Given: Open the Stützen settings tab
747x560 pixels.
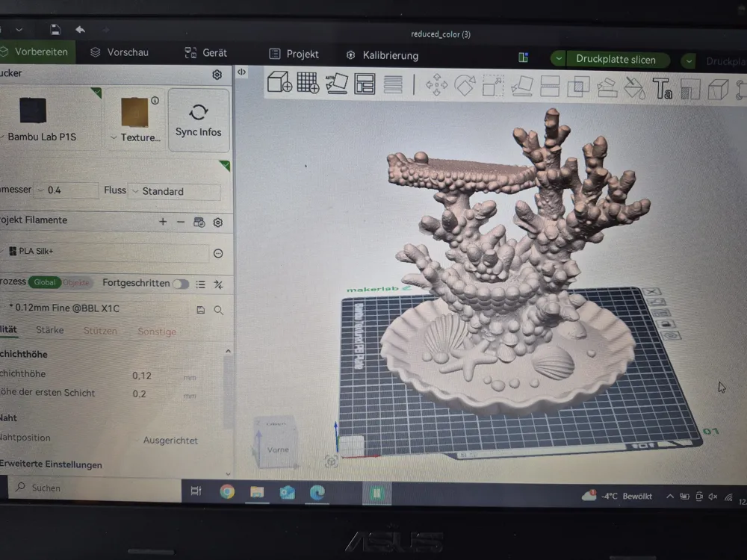Looking at the screenshot, I should point(100,331).
